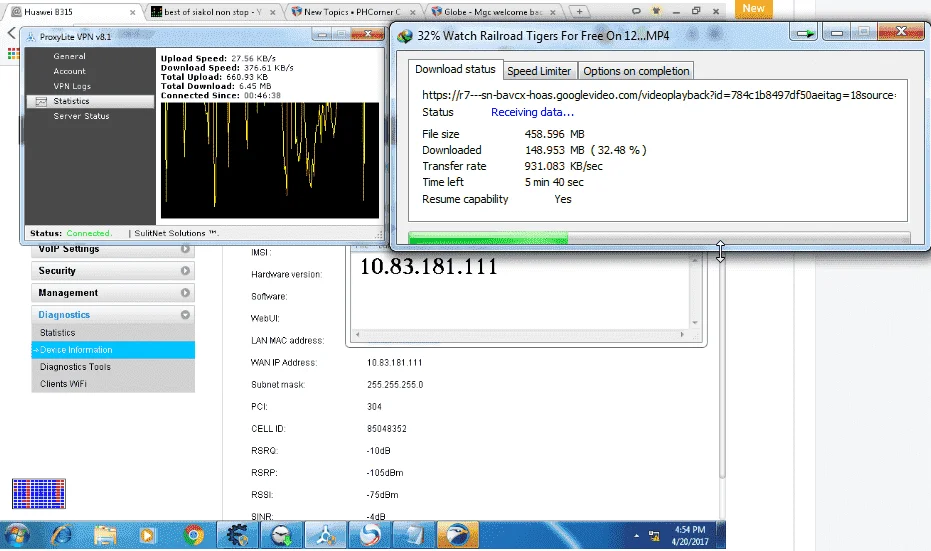Click the zoom box horizontal scrollbar right arrow
Viewport: 931px width, 551px height.
pyautogui.click(x=682, y=335)
